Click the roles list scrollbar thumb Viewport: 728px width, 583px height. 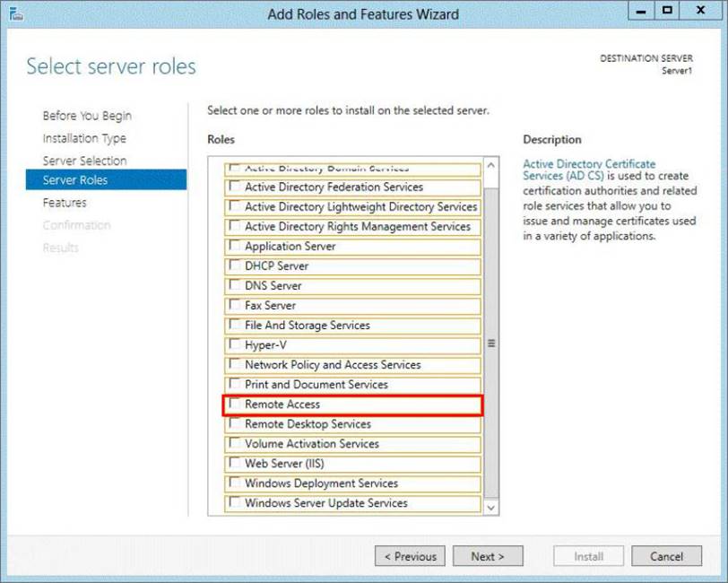[x=490, y=341]
